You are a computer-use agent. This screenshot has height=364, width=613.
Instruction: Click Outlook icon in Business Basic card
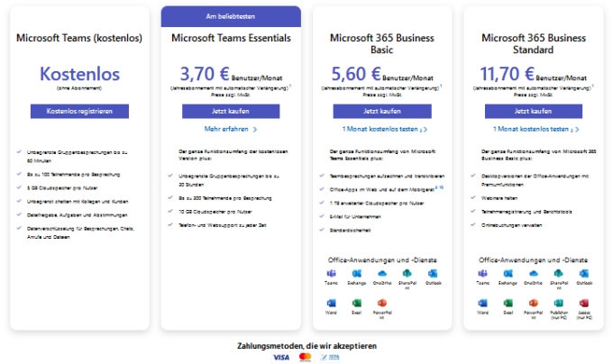(x=433, y=273)
